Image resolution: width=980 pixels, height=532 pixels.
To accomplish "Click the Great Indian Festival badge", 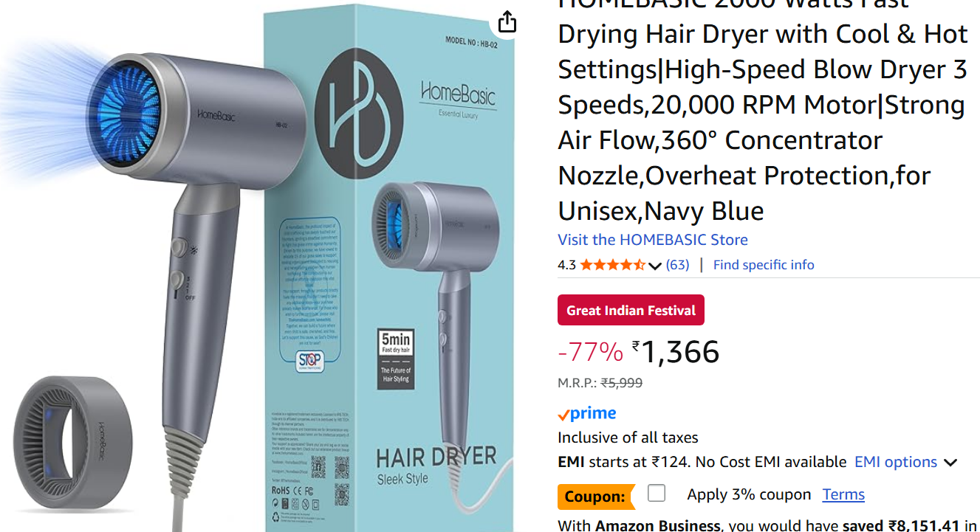I will [631, 311].
